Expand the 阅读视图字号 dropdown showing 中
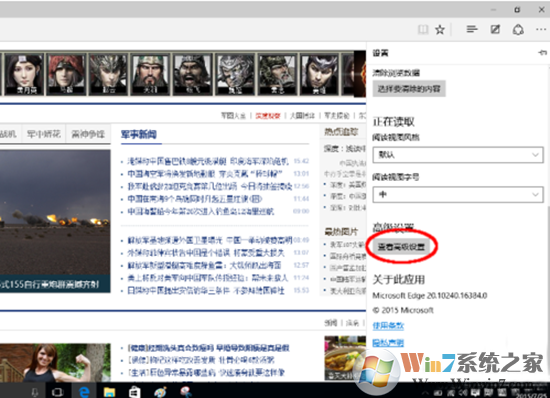Image resolution: width=550 pixels, height=398 pixels. 458,194
